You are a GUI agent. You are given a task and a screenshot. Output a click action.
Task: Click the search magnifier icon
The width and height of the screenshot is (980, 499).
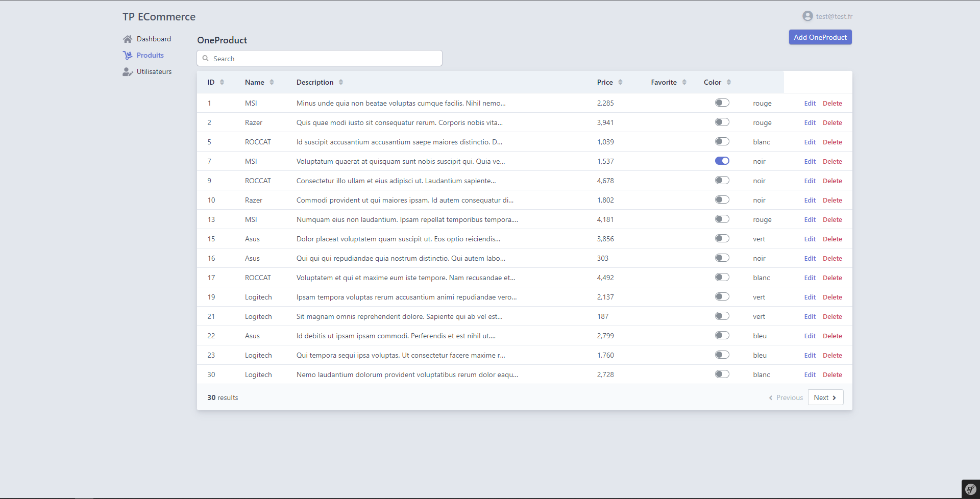(x=206, y=59)
